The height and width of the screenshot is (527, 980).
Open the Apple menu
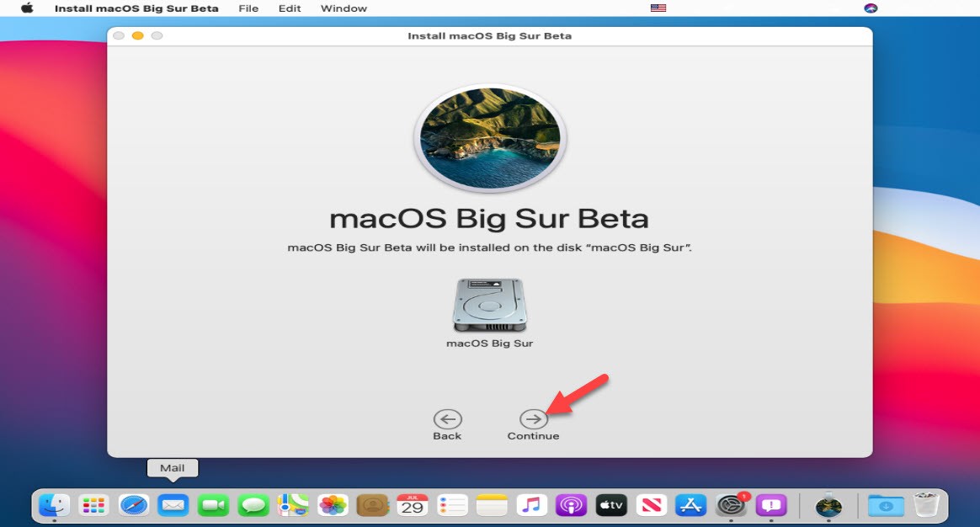coord(27,8)
